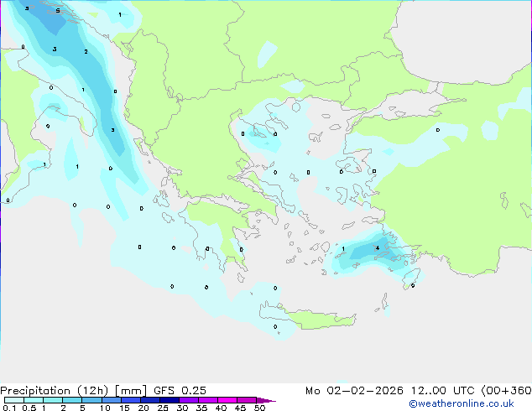
Task: Pick the 10–15 mm legend color swatch
Action: click(x=111, y=400)
